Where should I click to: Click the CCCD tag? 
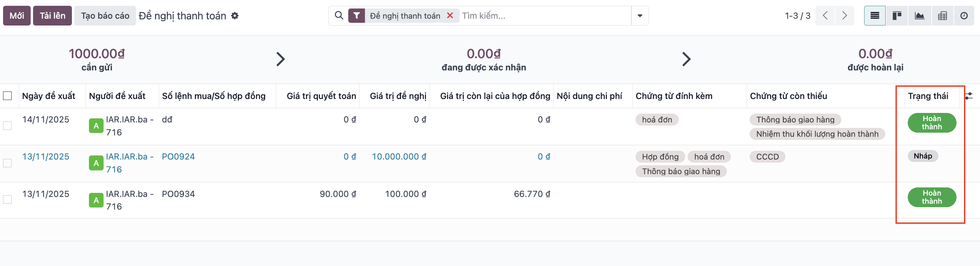coord(767,156)
